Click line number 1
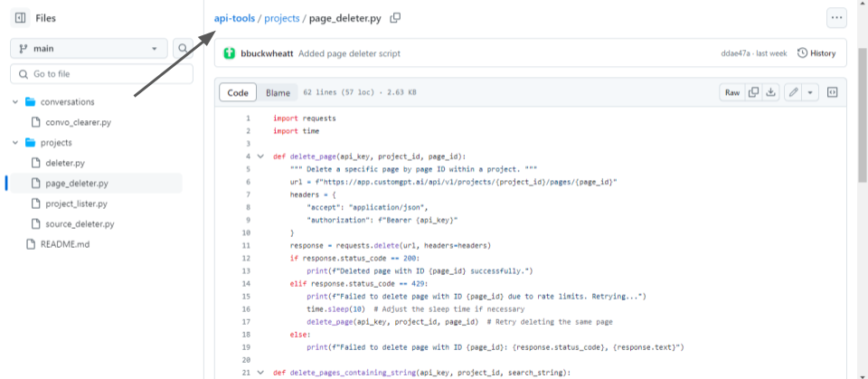868x379 pixels. [x=248, y=118]
